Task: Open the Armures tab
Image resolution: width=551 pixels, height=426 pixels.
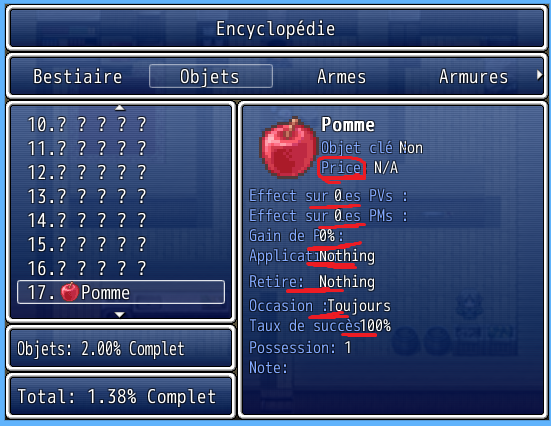Action: pyautogui.click(x=473, y=76)
